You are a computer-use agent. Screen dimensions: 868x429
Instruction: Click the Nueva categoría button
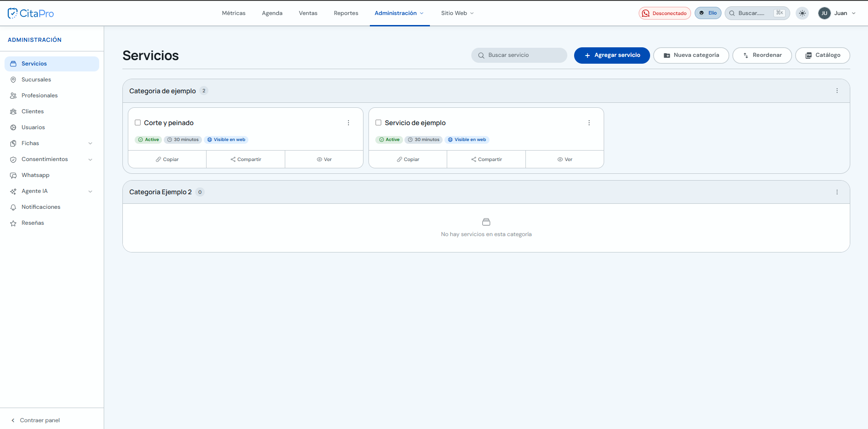(x=691, y=56)
